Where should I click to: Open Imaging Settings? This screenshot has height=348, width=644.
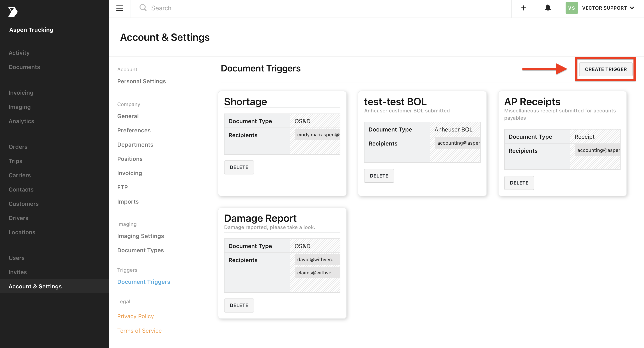pyautogui.click(x=140, y=236)
